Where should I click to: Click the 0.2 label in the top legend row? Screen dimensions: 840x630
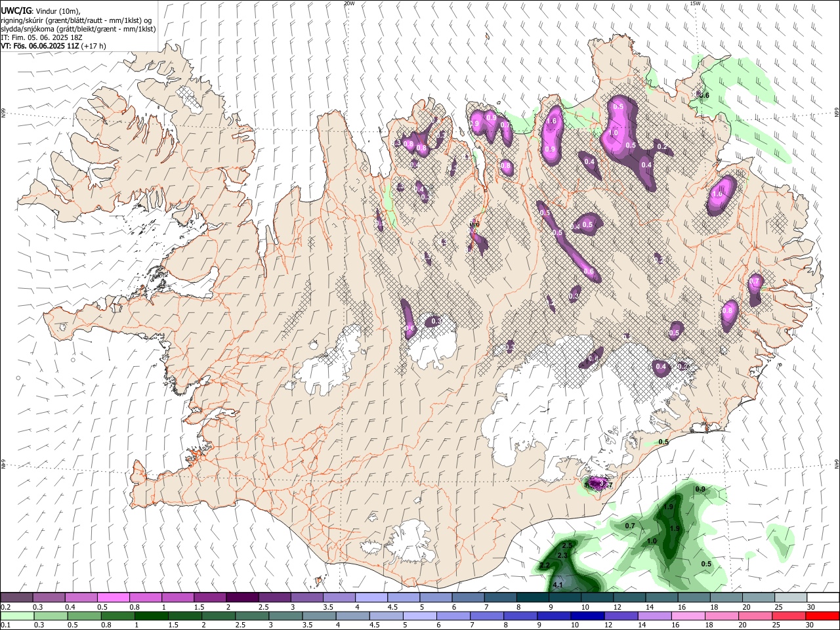click(6, 607)
